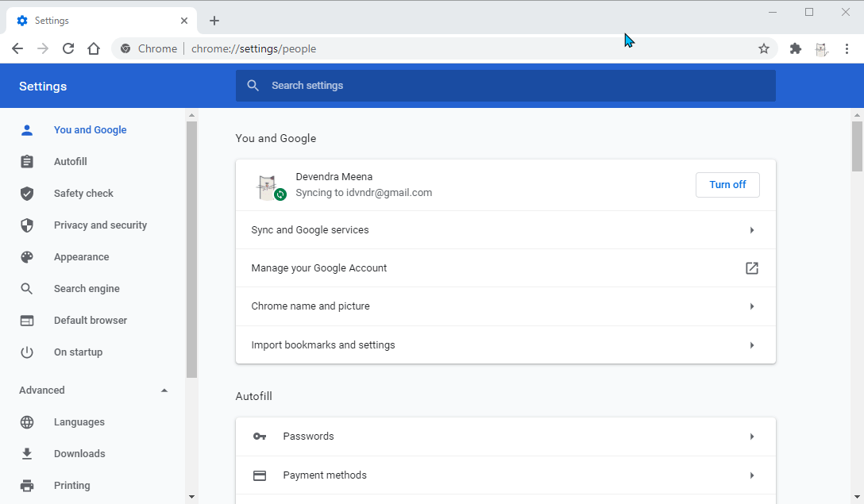Screen dimensions: 864x504
Task: Collapse the Advanced section arrow
Action: [164, 390]
